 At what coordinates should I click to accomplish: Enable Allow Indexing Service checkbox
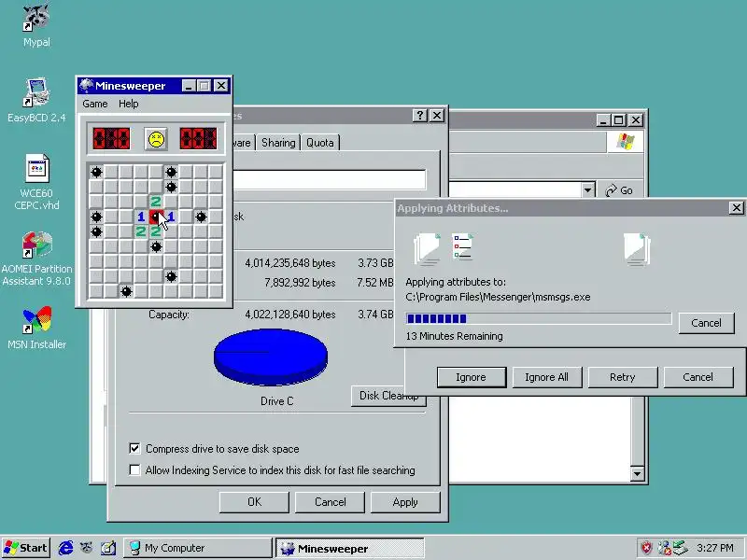pos(134,470)
